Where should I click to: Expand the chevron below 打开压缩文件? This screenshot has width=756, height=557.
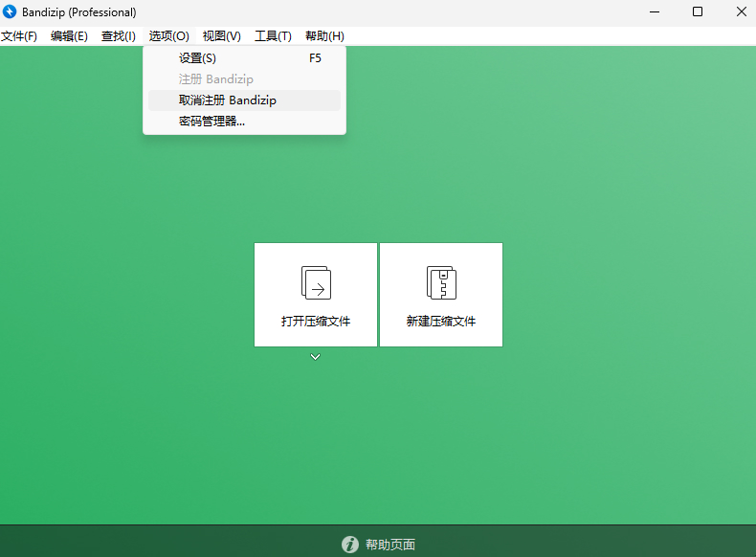tap(316, 357)
